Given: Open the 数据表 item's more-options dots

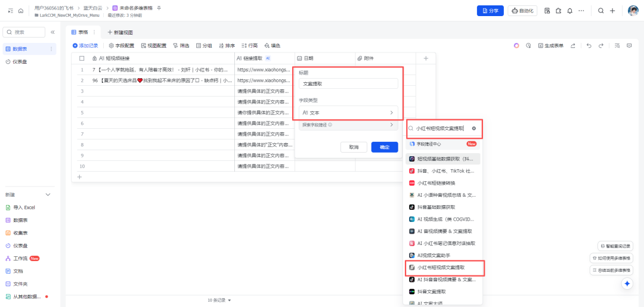Looking at the screenshot, I should coord(51,49).
